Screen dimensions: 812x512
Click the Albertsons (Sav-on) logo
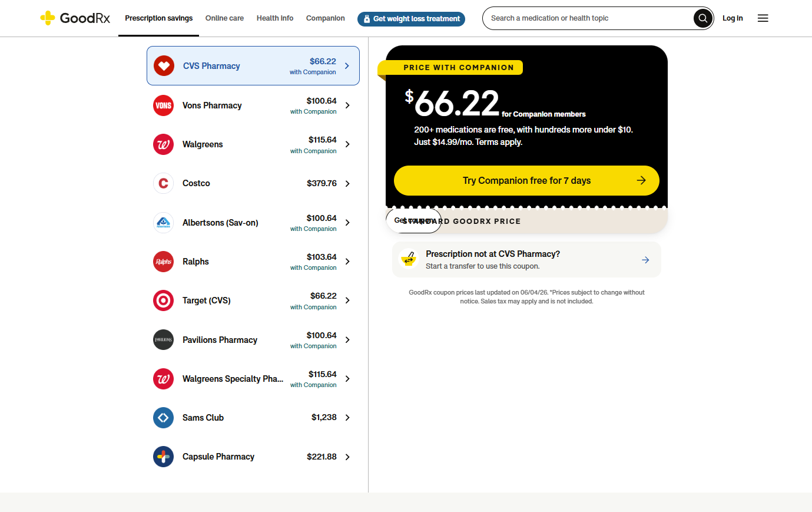click(x=163, y=223)
